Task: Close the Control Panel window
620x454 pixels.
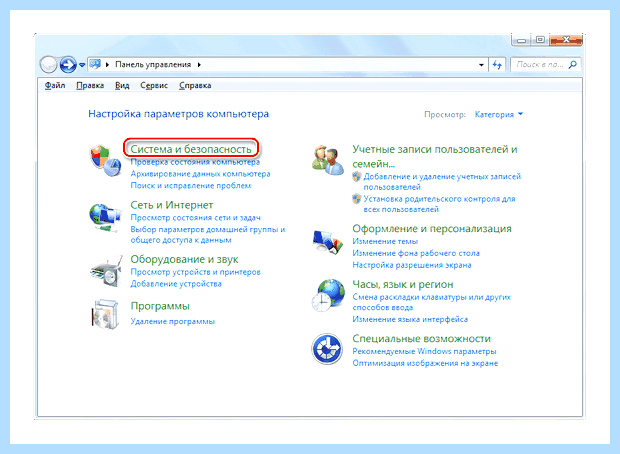Action: click(566, 40)
